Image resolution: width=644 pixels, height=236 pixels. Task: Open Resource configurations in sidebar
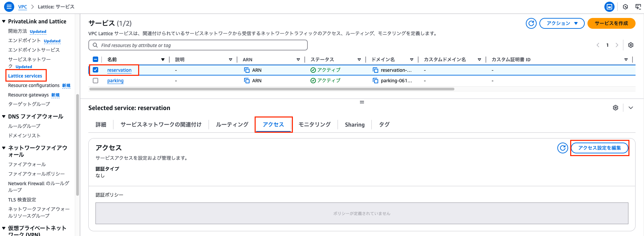34,85
